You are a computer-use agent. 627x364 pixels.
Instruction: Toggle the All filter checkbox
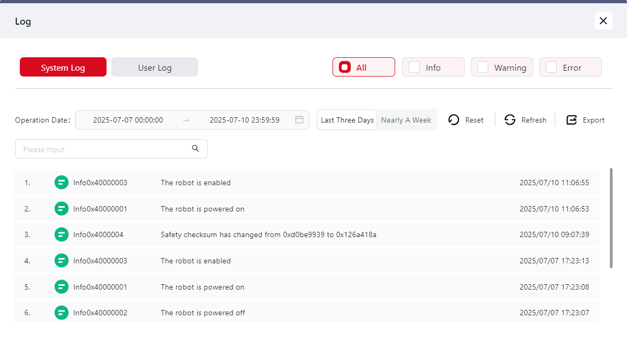click(x=345, y=67)
